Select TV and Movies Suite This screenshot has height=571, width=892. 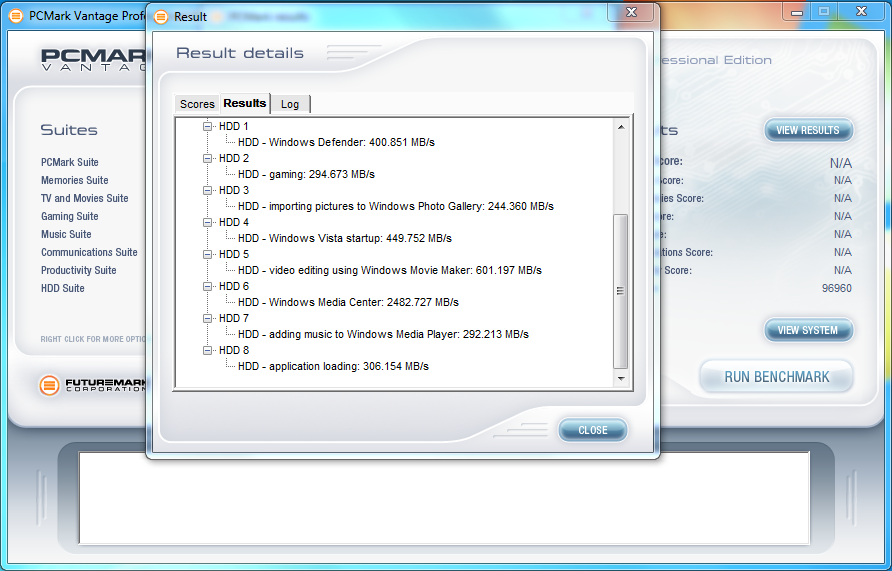click(84, 198)
